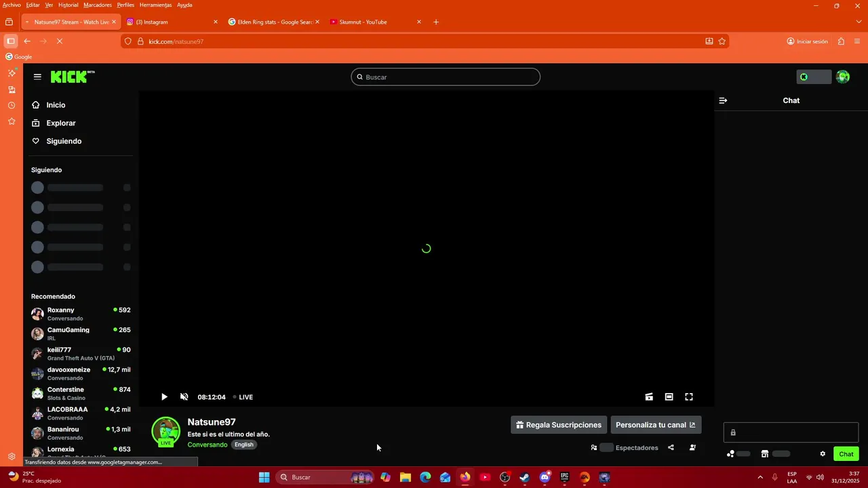Screen dimensions: 868x488
Task: Open the Google bookmark
Action: [x=19, y=57]
